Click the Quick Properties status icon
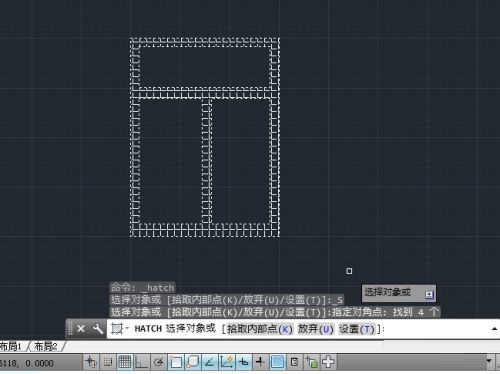 pyautogui.click(x=295, y=362)
